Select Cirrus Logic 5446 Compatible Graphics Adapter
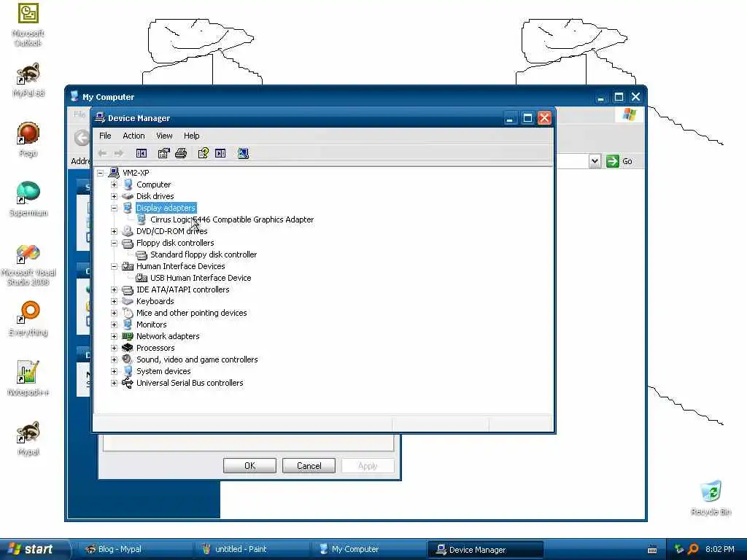The height and width of the screenshot is (560, 747). [x=232, y=219]
